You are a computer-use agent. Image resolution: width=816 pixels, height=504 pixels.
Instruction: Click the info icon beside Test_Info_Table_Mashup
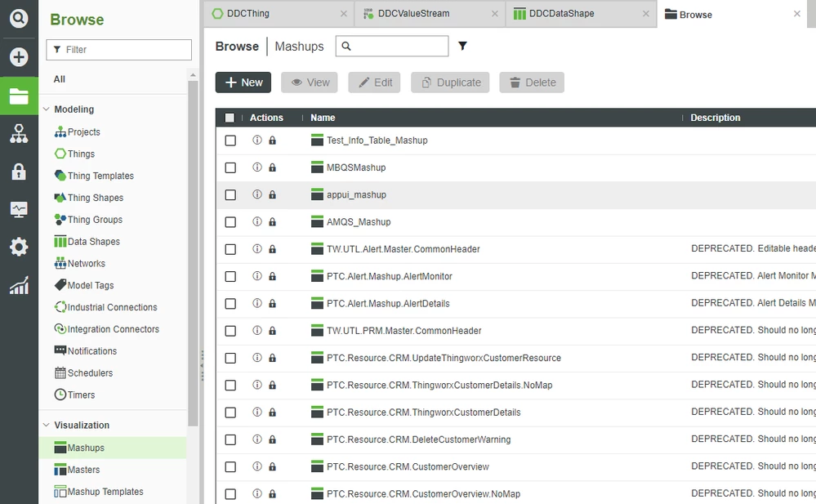(256, 140)
